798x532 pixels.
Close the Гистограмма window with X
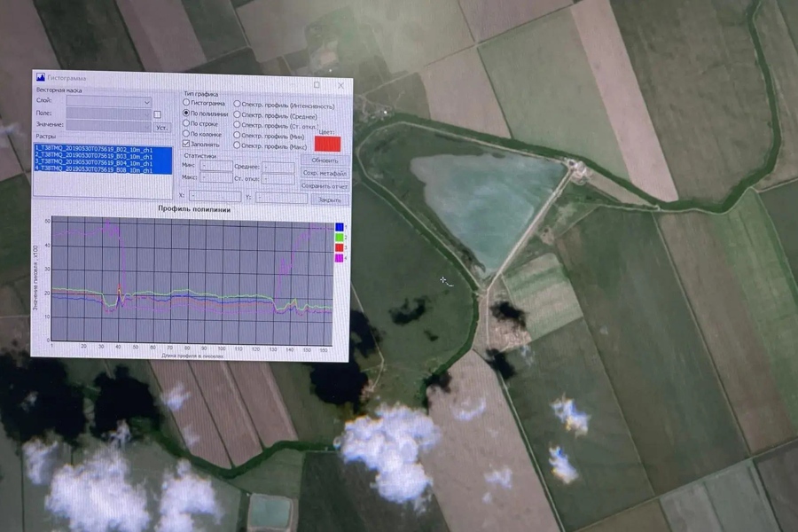click(341, 85)
